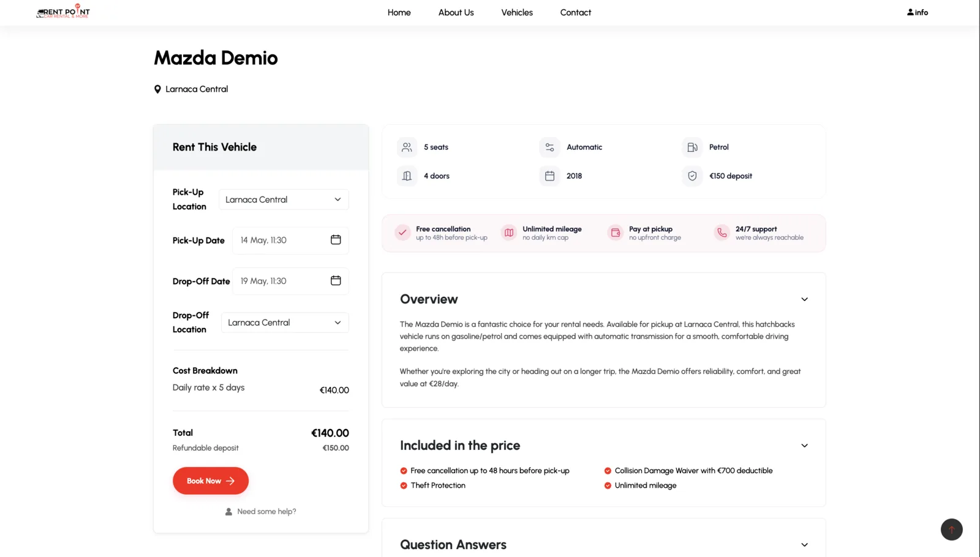
Task: Click the check icon beside Collision Damage Waiver
Action: 608,471
